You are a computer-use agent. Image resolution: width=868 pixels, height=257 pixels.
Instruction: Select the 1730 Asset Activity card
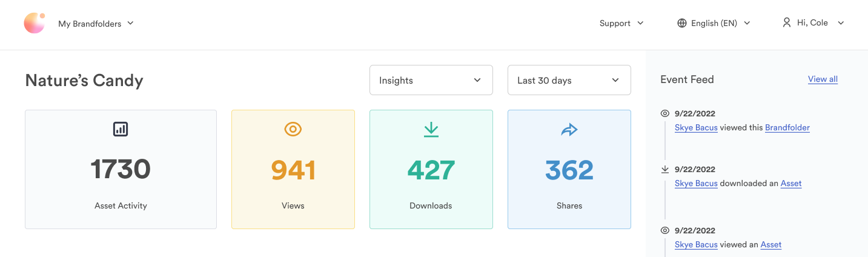tap(121, 169)
